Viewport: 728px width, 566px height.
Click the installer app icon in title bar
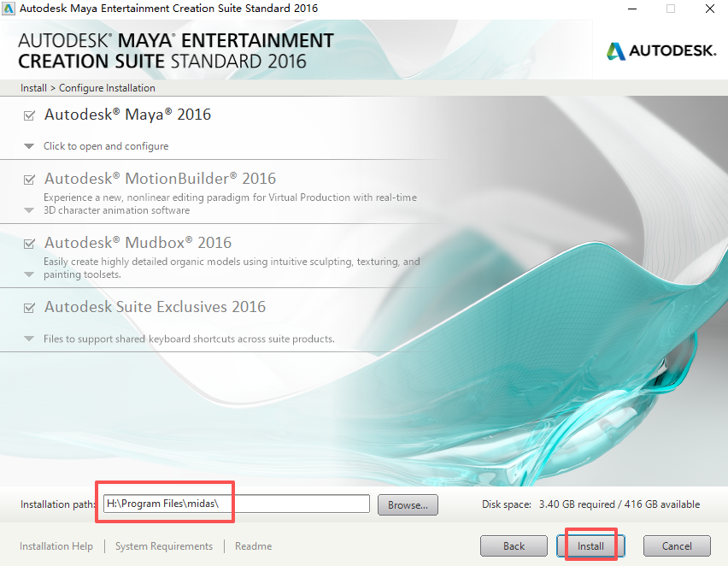9,9
